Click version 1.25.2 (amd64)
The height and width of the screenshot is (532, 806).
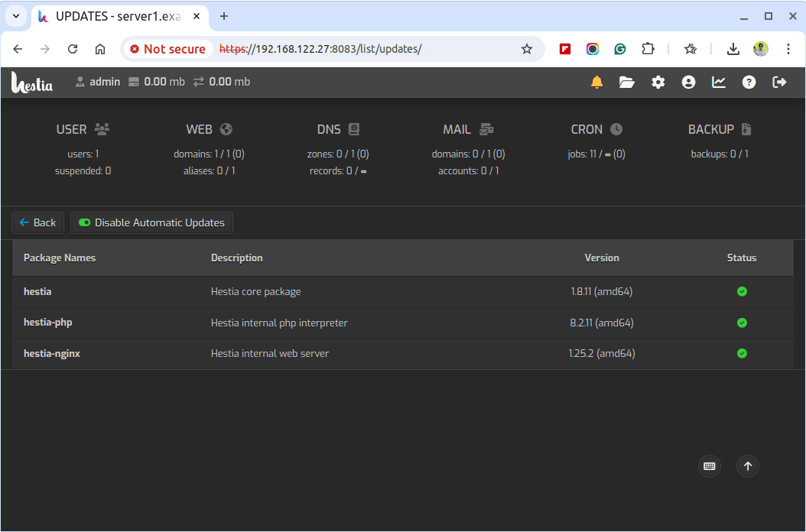(x=601, y=353)
